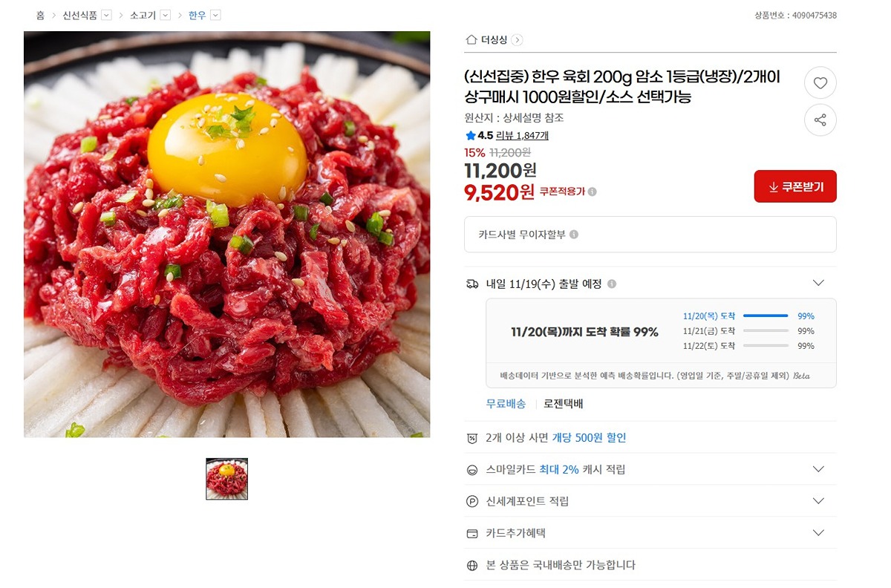Click info icon next to 쿠폰적용가
The height and width of the screenshot is (588, 891).
[x=592, y=192]
